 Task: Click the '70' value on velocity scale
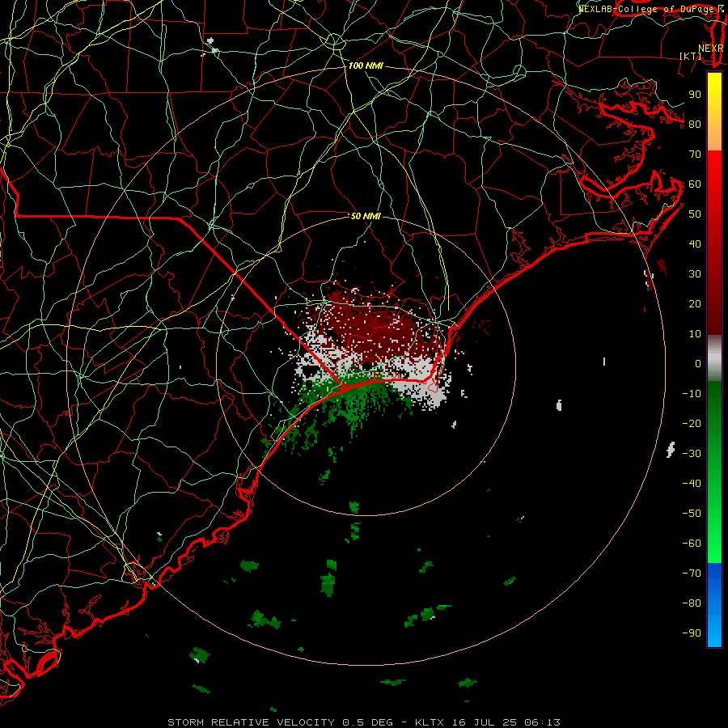click(x=695, y=154)
